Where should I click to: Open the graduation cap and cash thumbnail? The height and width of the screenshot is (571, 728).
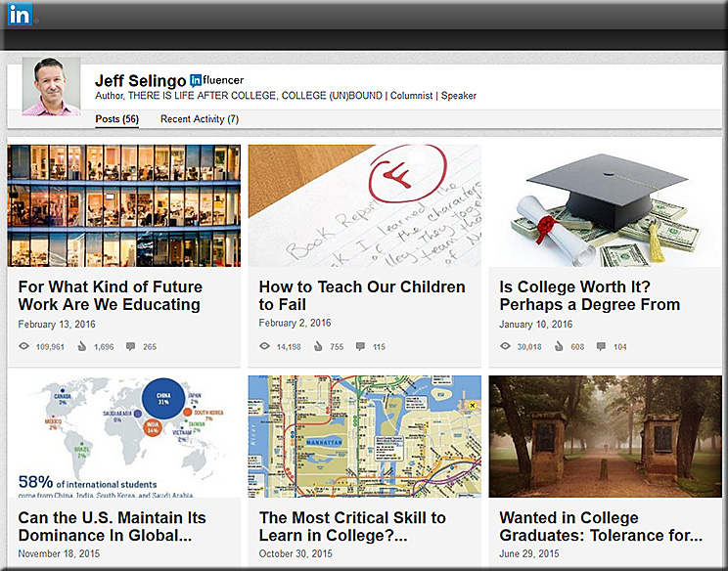pos(606,205)
